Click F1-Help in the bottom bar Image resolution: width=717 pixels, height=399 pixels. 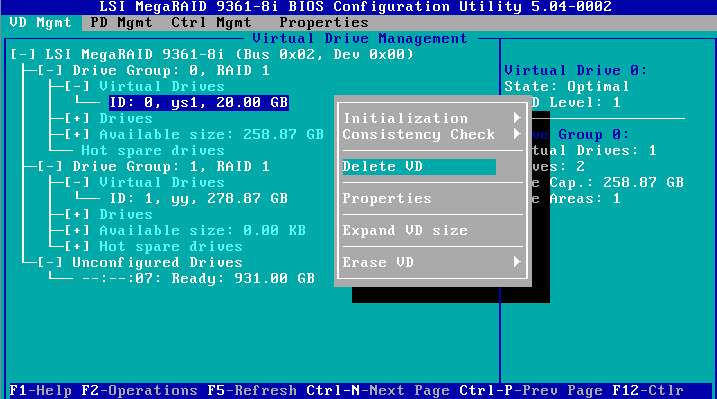click(x=41, y=390)
